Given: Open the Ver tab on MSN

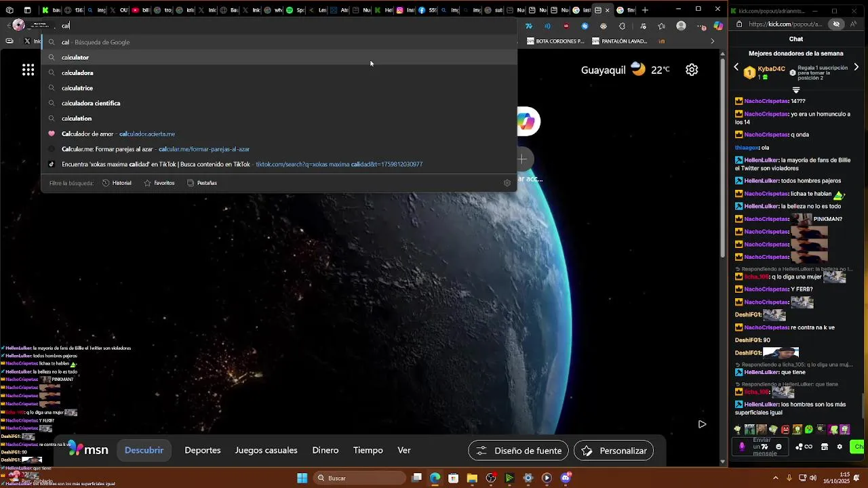Looking at the screenshot, I should click(x=404, y=451).
